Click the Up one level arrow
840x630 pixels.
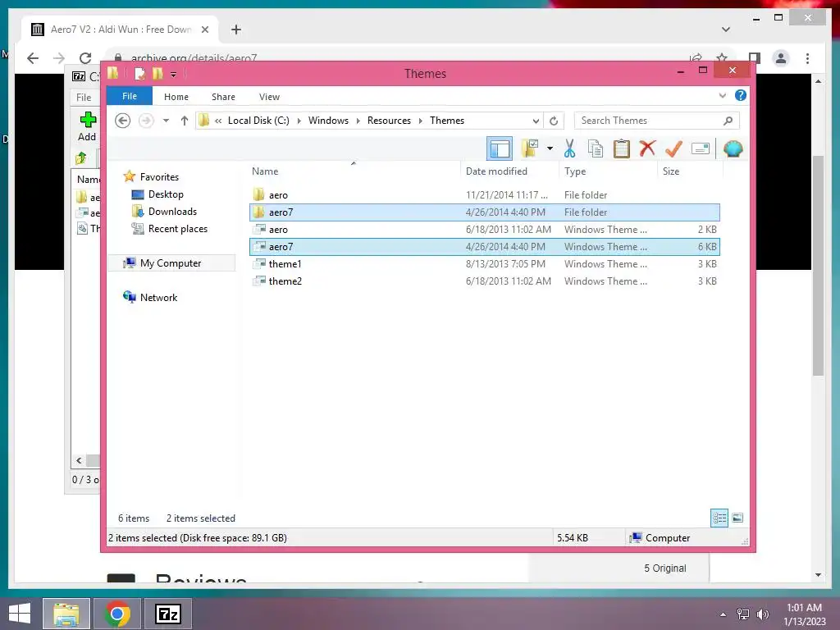click(185, 121)
